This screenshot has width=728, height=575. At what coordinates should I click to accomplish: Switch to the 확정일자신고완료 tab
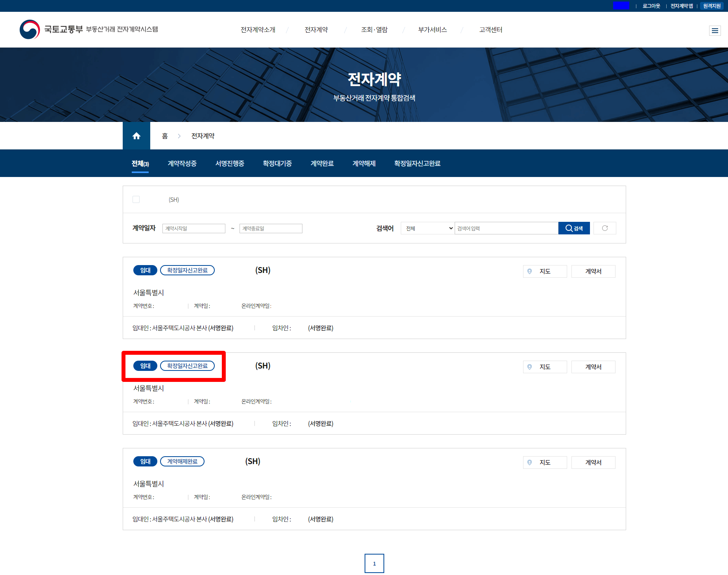417,164
